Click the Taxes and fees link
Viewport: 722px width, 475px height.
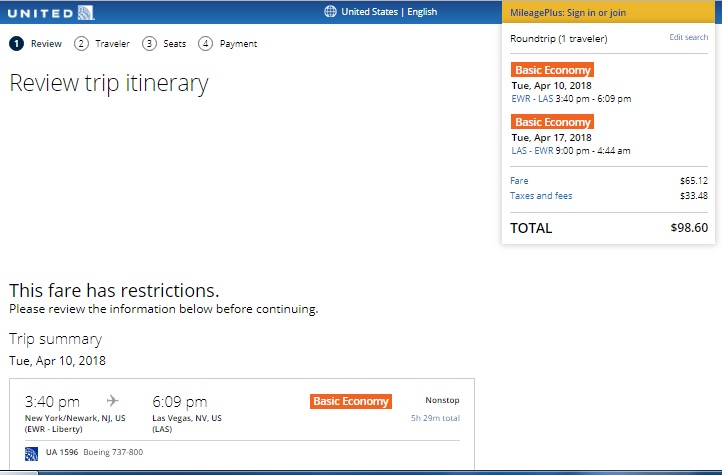pos(541,196)
